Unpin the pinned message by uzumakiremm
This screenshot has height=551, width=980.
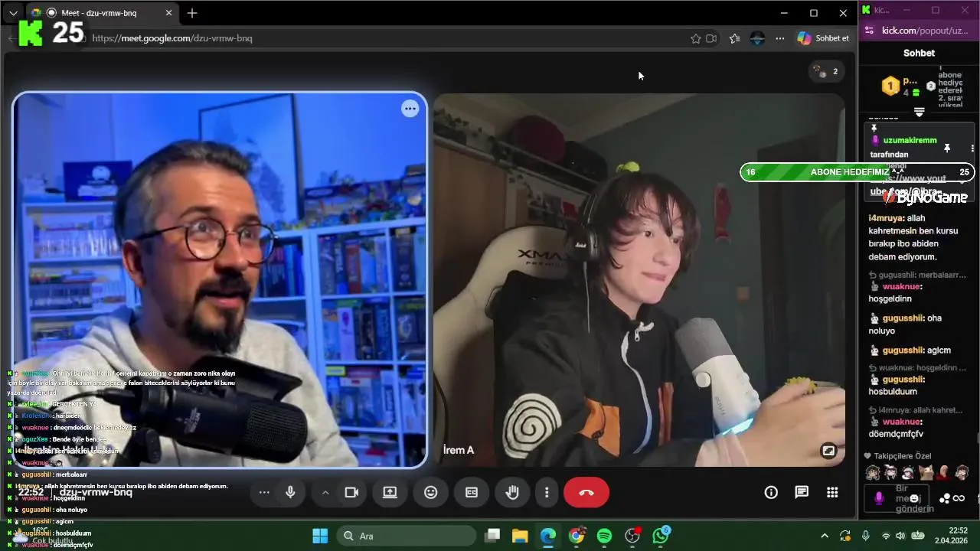[947, 148]
